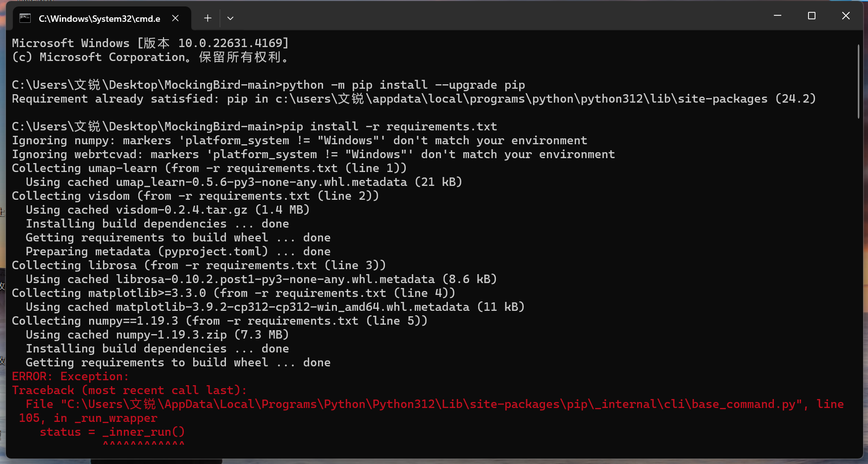
Task: Click the cmd terminal icon in the tab
Action: point(25,18)
